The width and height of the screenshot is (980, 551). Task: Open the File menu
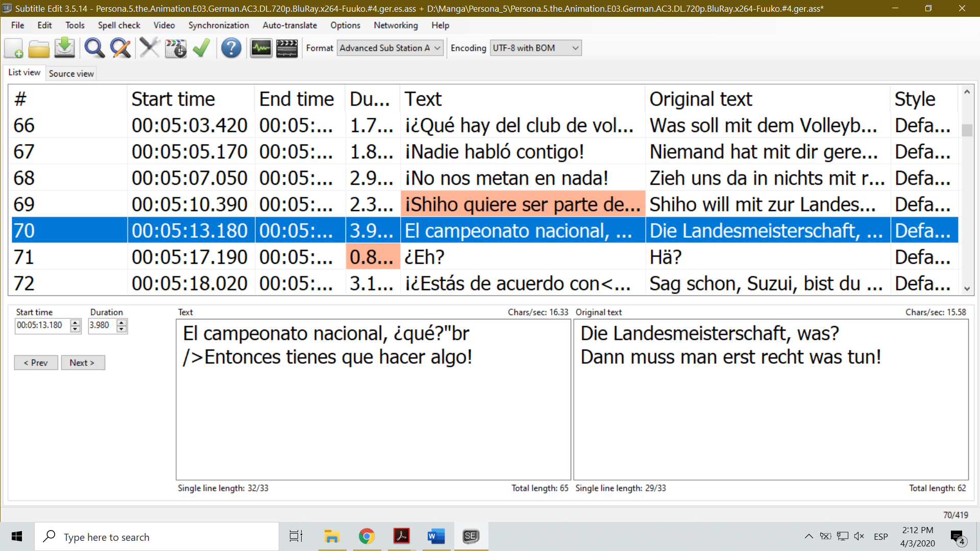pos(18,26)
